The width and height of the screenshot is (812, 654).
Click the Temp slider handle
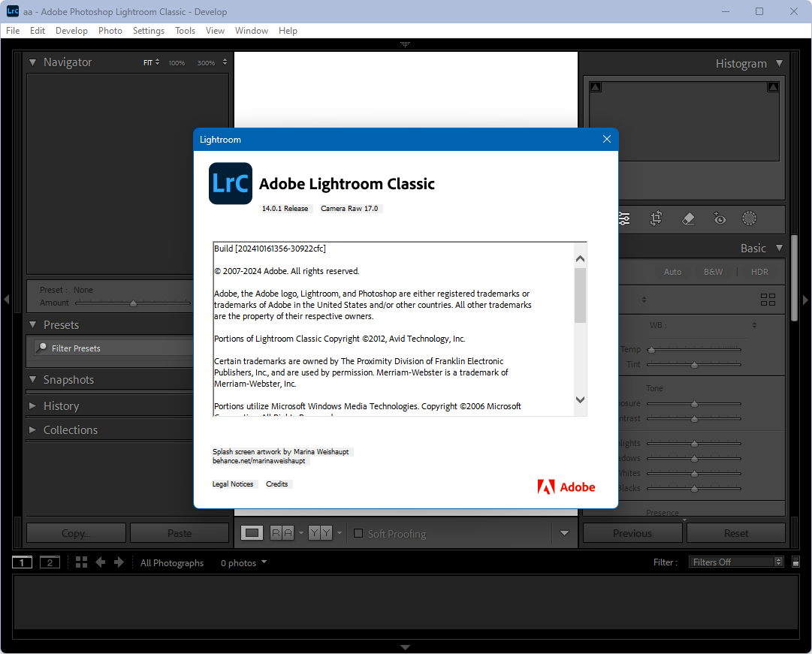tap(651, 350)
